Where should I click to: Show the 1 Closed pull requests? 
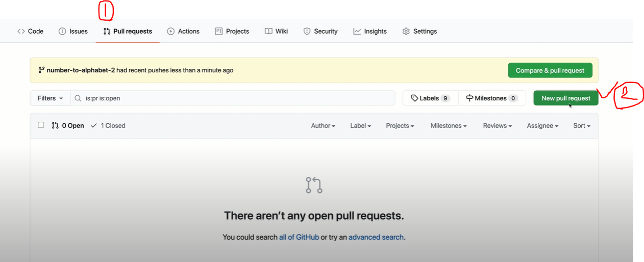(108, 125)
